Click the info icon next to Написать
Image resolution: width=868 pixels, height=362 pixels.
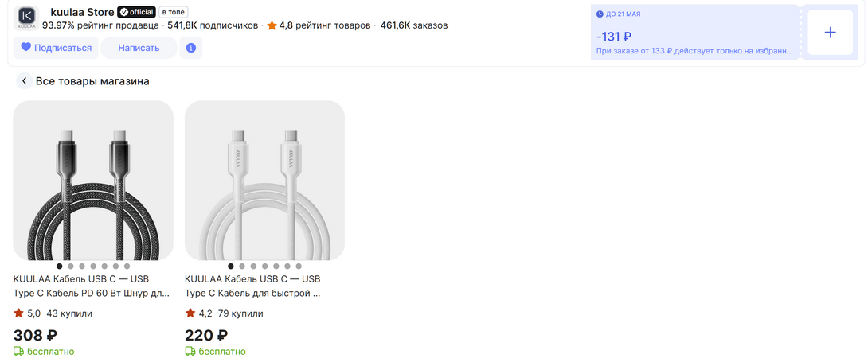click(191, 48)
